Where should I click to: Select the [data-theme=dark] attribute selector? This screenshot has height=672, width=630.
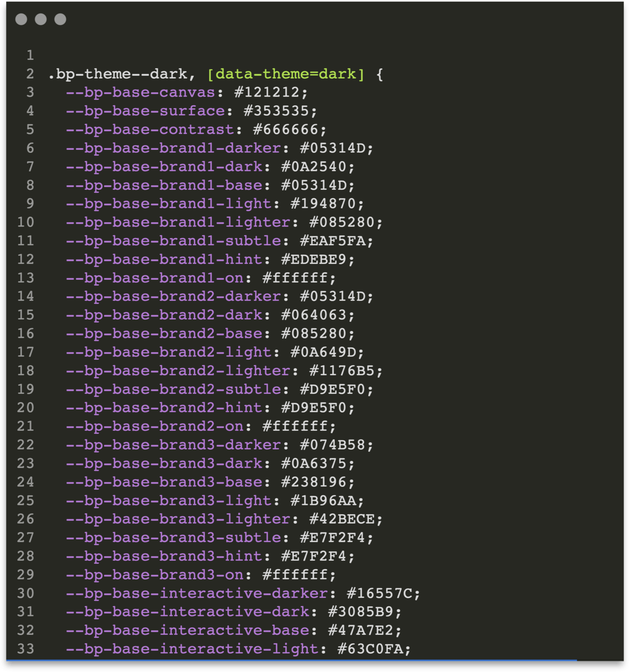[286, 74]
